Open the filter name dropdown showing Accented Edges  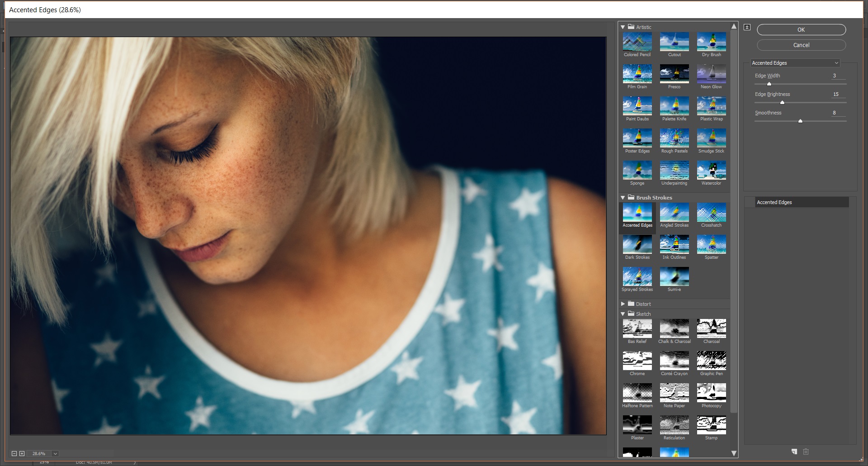pyautogui.click(x=795, y=63)
